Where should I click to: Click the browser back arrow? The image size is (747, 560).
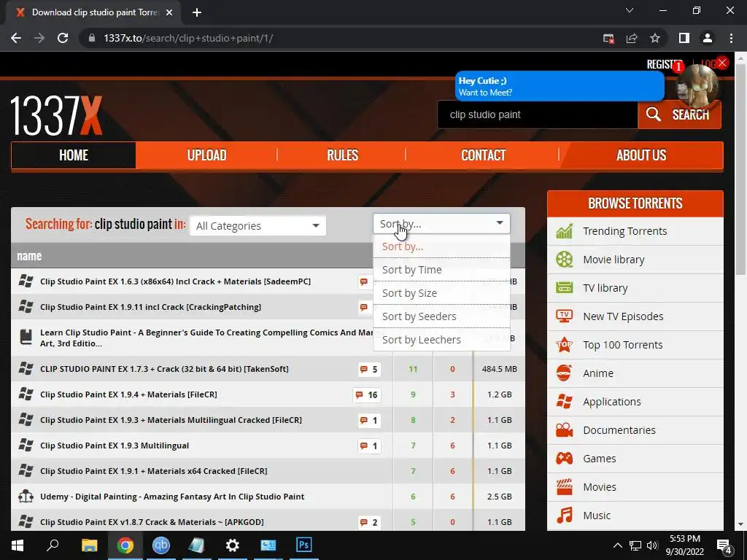point(16,38)
